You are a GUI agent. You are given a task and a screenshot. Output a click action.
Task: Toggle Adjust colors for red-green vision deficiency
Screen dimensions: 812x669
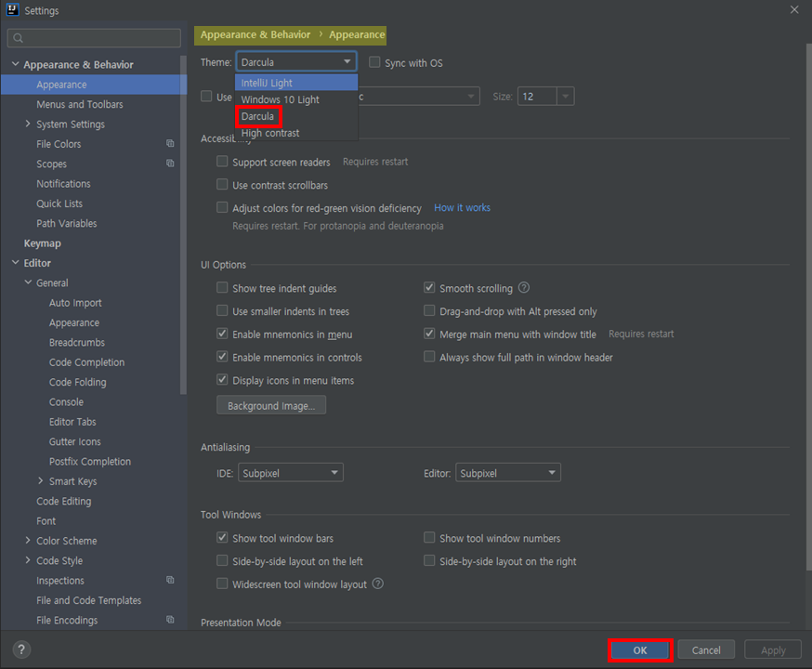click(222, 207)
